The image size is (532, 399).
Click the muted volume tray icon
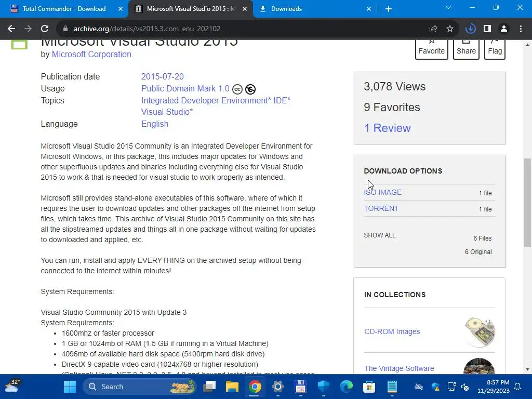(x=465, y=387)
